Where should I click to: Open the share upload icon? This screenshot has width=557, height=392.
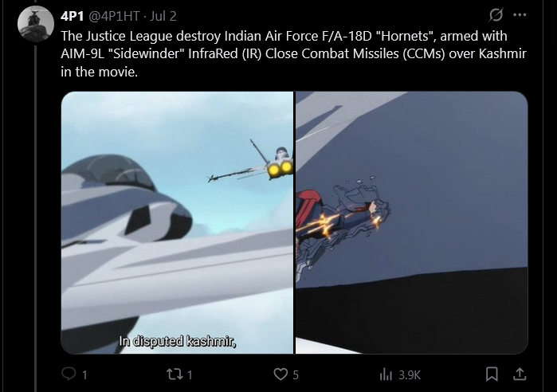pyautogui.click(x=520, y=374)
